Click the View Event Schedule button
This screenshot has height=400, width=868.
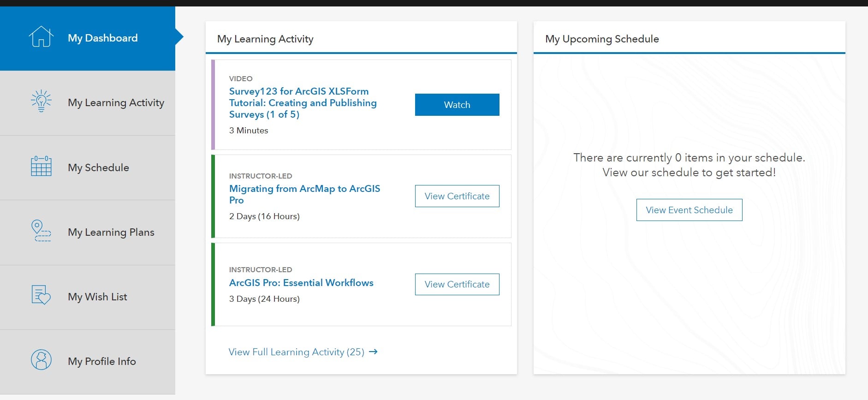click(x=689, y=210)
